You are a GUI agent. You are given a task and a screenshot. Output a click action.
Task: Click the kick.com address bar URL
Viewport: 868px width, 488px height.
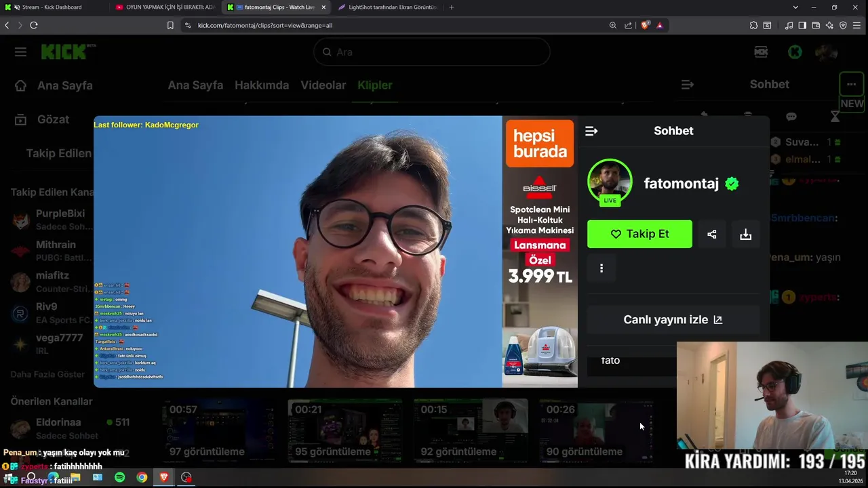tap(265, 25)
